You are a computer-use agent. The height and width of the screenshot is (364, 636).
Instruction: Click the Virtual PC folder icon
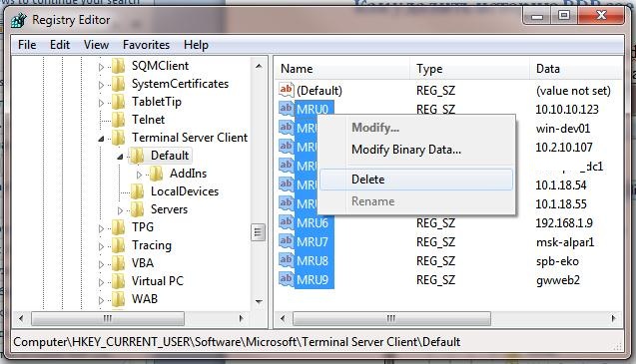point(119,281)
